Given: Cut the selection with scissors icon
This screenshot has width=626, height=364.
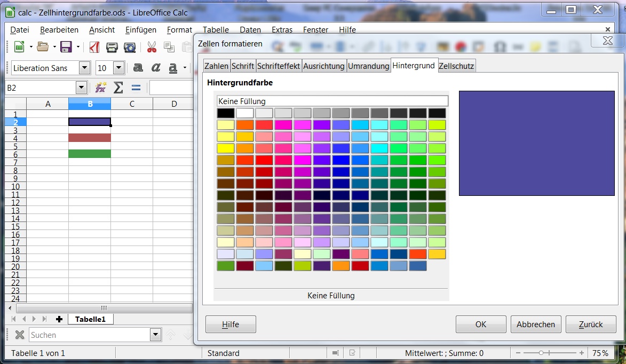Looking at the screenshot, I should 151,48.
